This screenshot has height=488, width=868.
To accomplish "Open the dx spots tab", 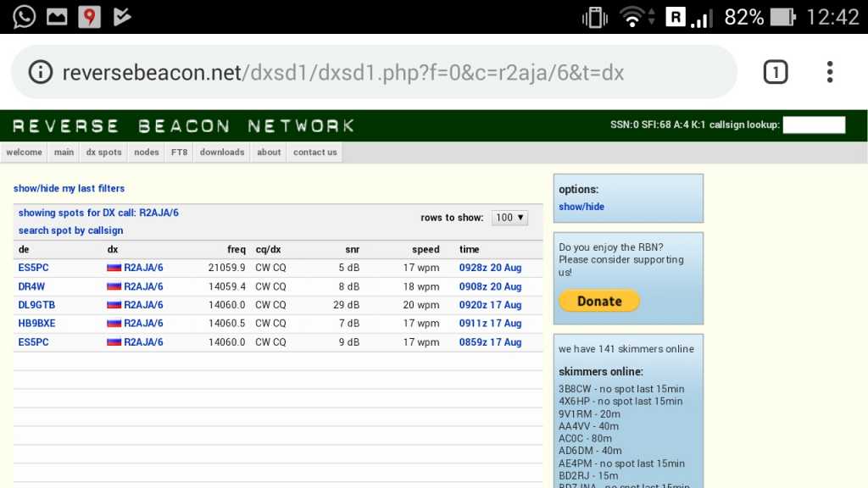I will pos(103,152).
